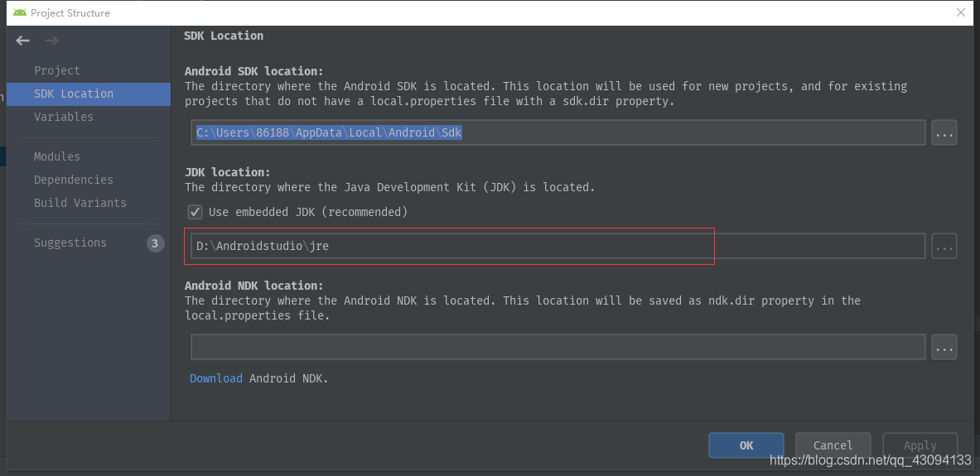Click the Download Android NDK link
The height and width of the screenshot is (476, 980).
click(216, 378)
